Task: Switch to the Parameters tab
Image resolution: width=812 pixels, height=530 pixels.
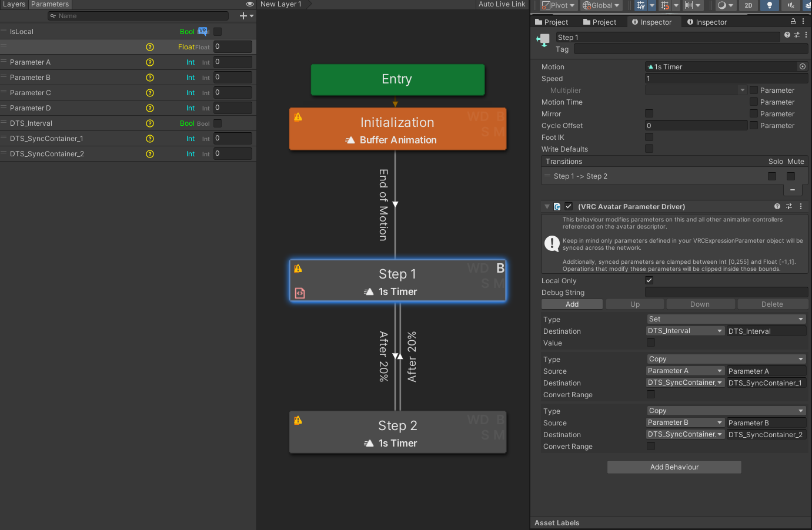Action: point(50,4)
